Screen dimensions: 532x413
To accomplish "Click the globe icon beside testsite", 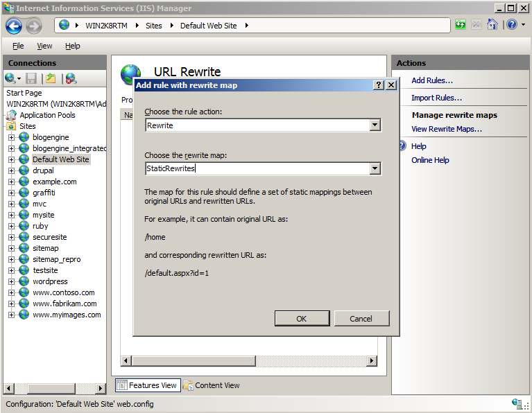I will click(x=24, y=270).
